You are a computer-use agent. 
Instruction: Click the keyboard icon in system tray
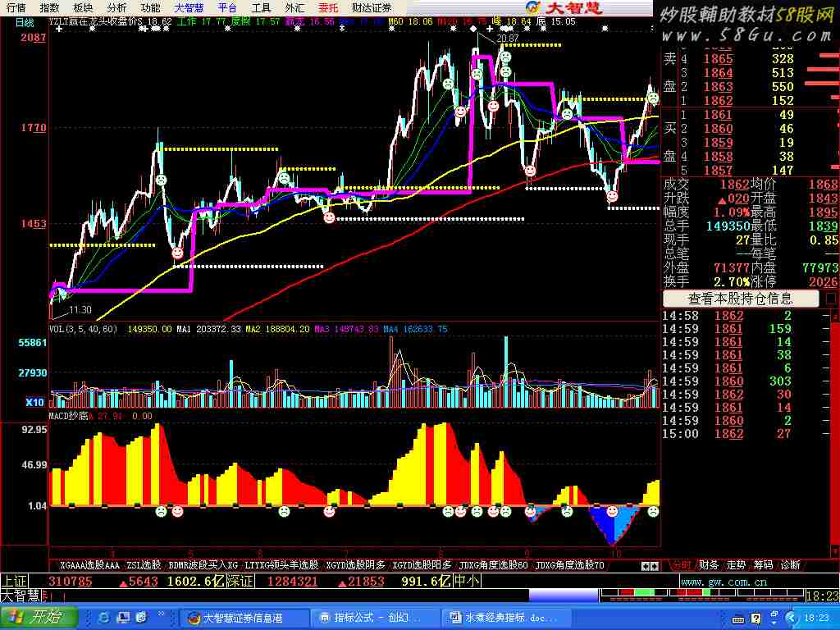738,619
